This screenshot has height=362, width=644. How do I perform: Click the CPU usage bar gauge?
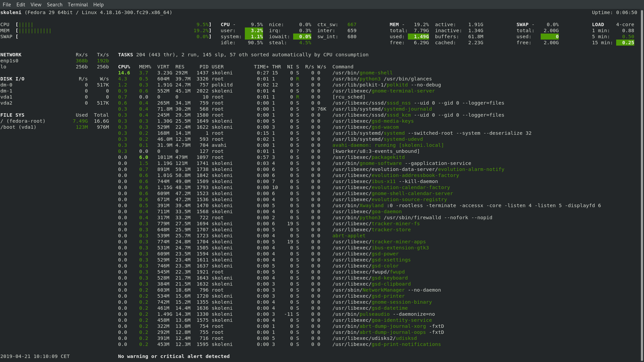click(26, 25)
